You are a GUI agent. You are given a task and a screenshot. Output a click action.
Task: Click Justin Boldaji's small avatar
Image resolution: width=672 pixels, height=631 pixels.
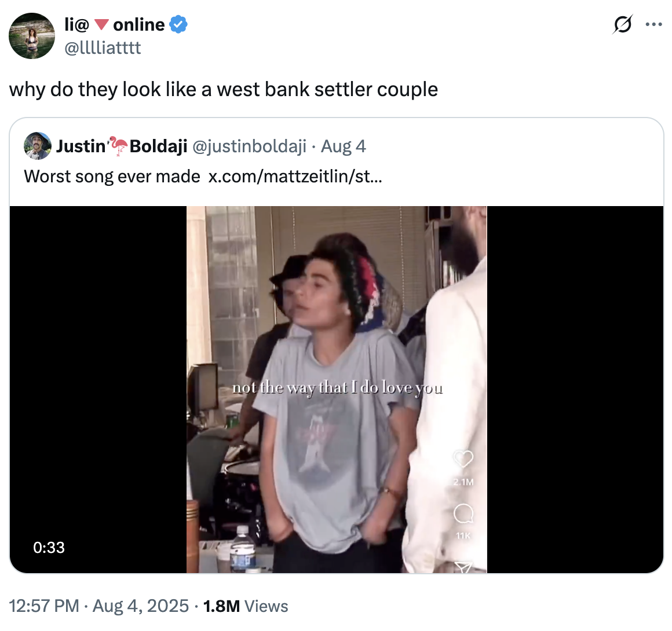(x=38, y=146)
